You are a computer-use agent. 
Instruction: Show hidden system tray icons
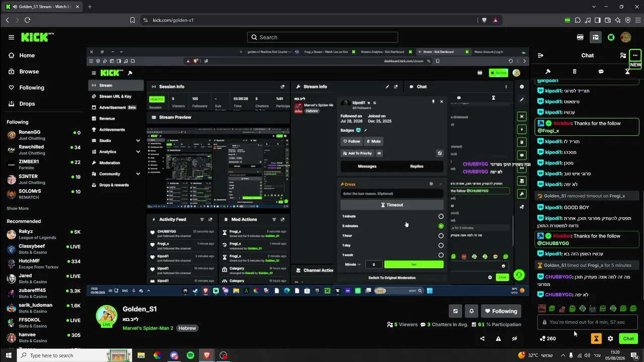click(562, 355)
